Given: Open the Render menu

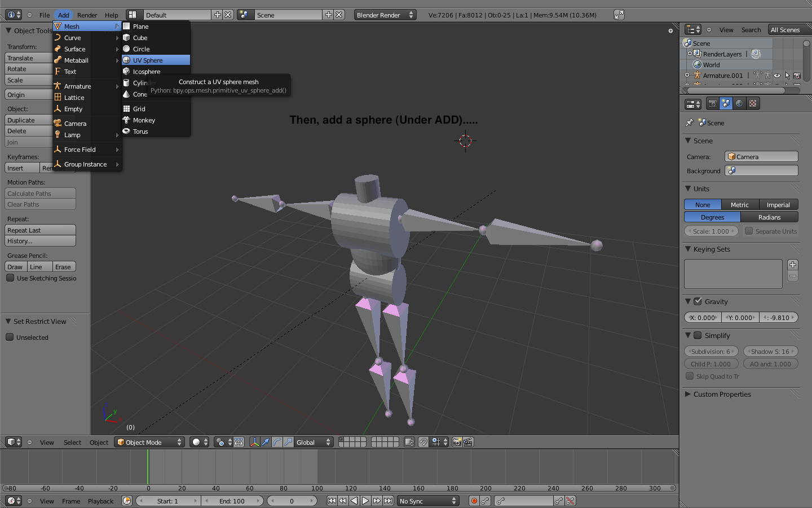Looking at the screenshot, I should click(x=87, y=15).
